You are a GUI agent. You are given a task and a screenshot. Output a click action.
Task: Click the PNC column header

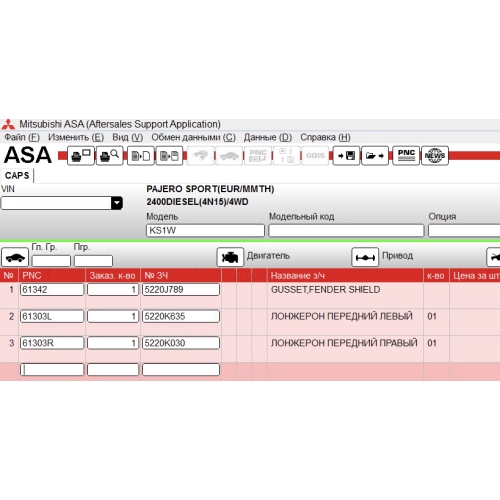point(52,276)
